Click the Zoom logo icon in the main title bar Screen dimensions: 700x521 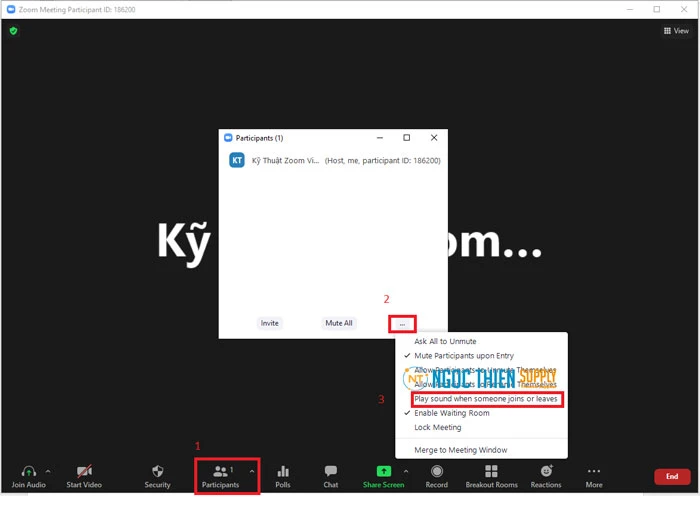tap(11, 9)
